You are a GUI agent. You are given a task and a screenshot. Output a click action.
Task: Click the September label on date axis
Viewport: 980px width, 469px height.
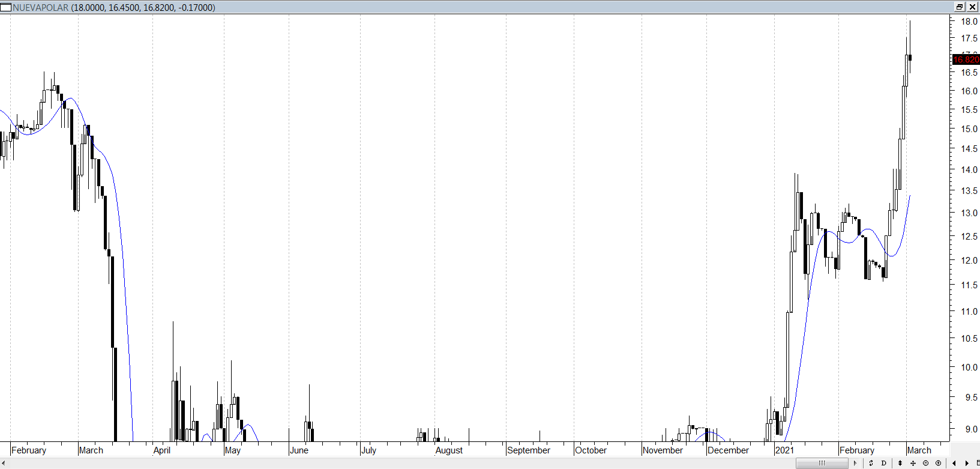click(x=529, y=450)
